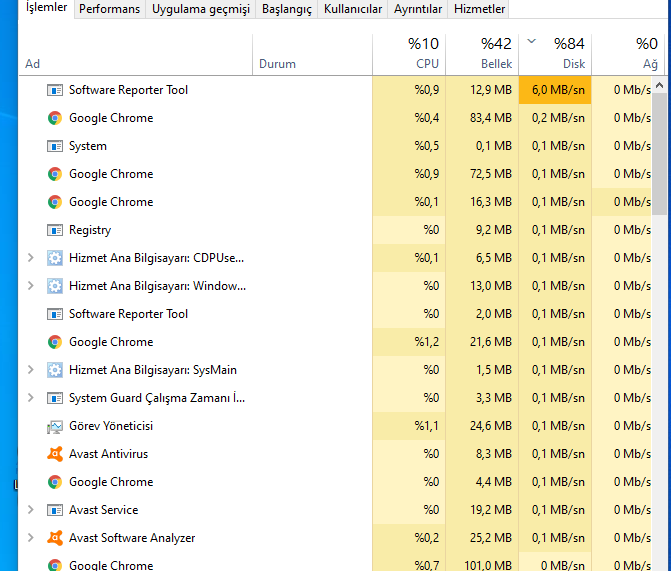Click the System Guard Çalışma Zamanı icon
Screen dimensions: 671x571
55,398
